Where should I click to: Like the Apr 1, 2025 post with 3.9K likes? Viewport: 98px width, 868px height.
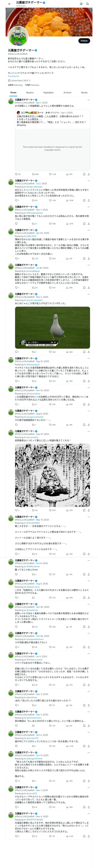(x=52, y=174)
